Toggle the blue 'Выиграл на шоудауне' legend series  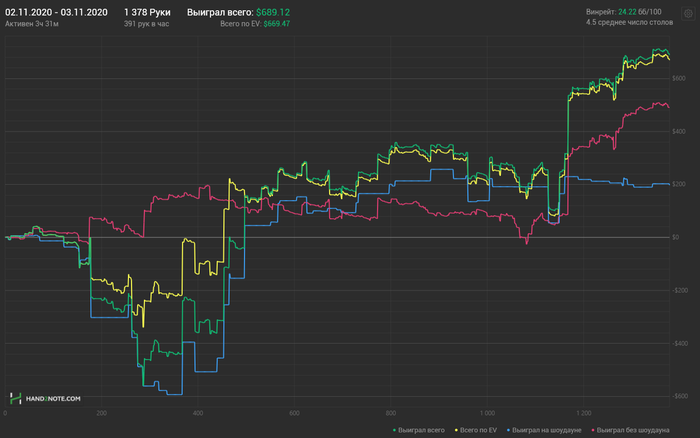[x=544, y=430]
